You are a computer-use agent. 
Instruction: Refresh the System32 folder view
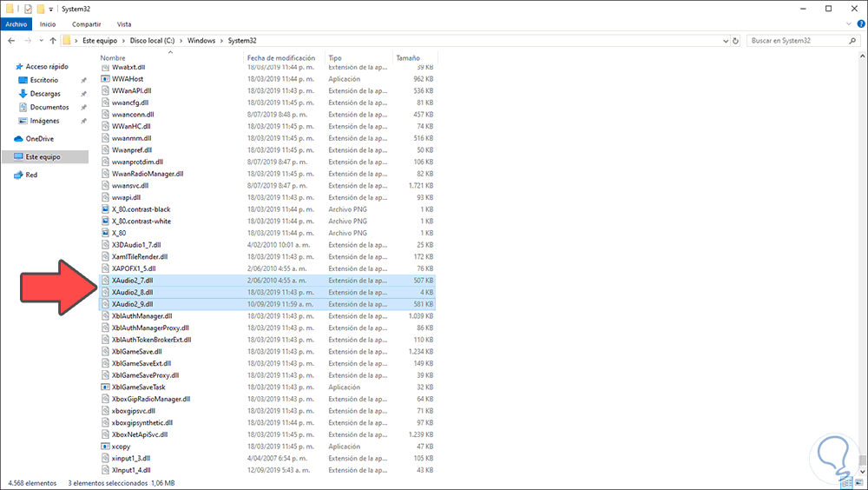(736, 41)
